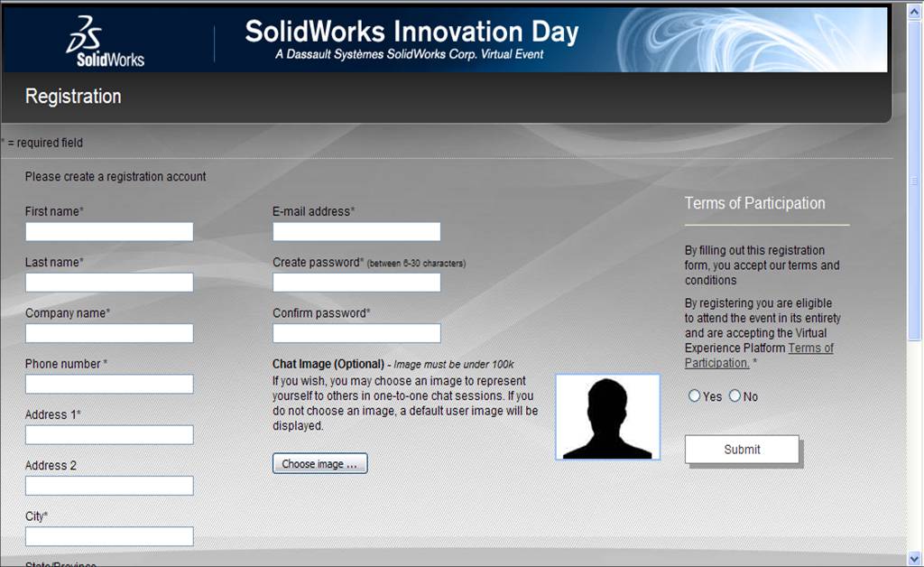Click the default user silhouette image
This screenshot has width=924, height=567.
click(x=607, y=417)
